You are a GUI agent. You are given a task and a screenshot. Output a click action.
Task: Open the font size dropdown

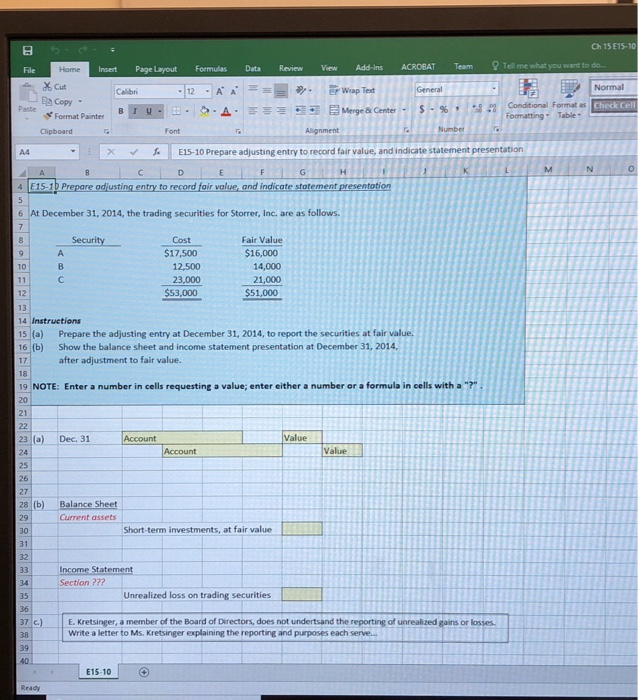click(207, 92)
